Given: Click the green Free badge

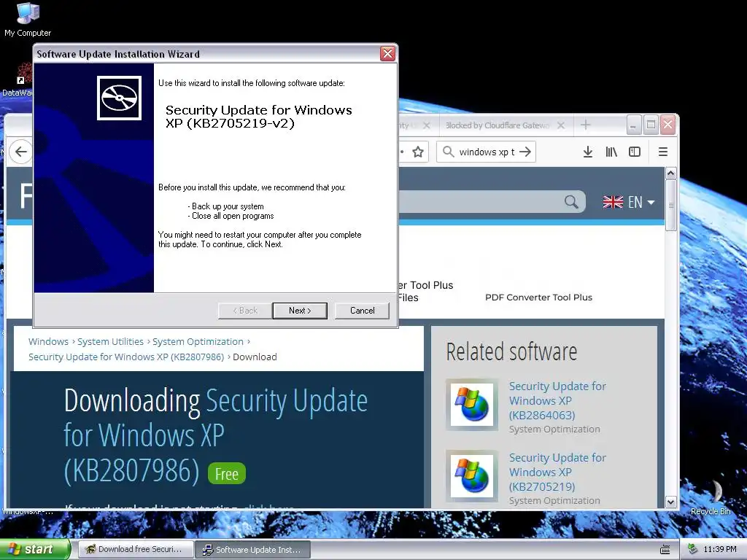Looking at the screenshot, I should 227,473.
